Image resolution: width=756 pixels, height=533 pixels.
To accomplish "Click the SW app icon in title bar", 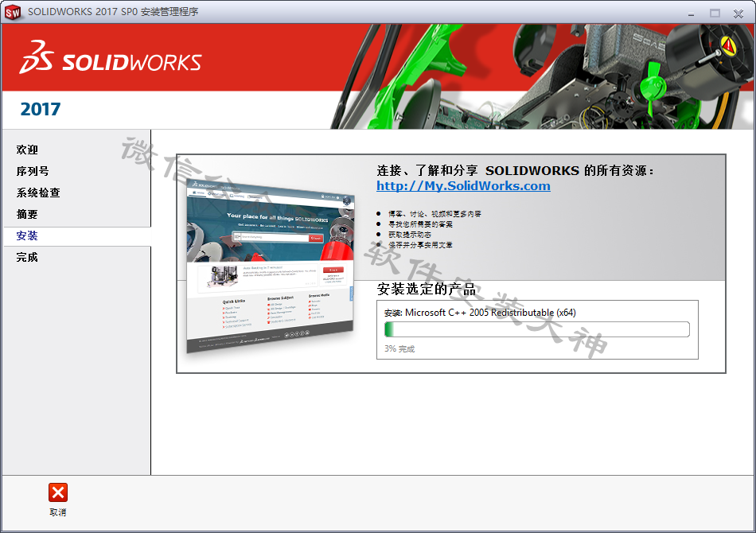I will point(13,13).
